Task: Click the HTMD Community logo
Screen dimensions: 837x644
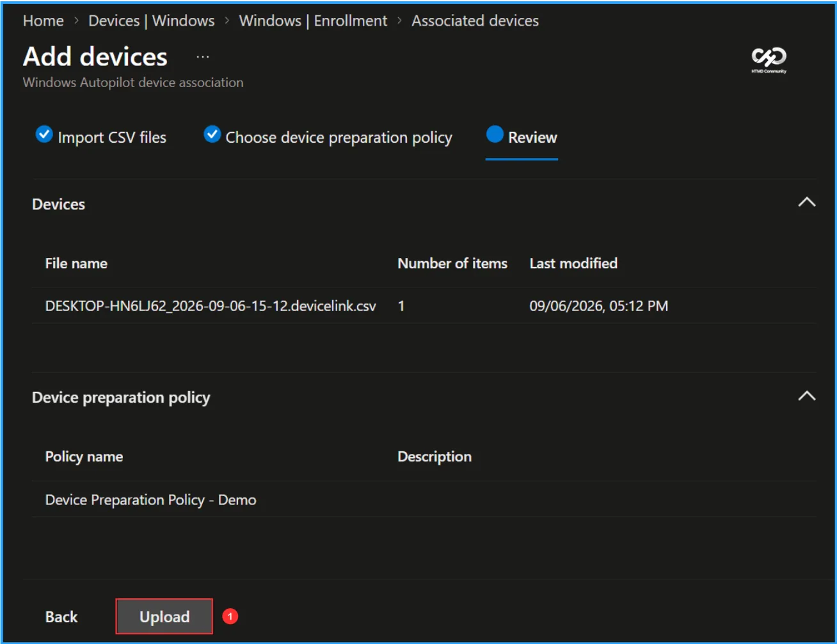Action: [769, 60]
